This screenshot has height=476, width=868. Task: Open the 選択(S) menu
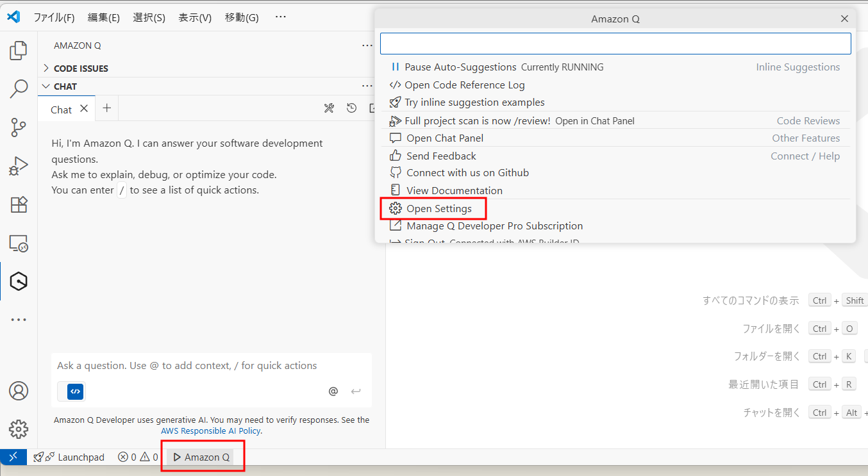click(x=149, y=17)
